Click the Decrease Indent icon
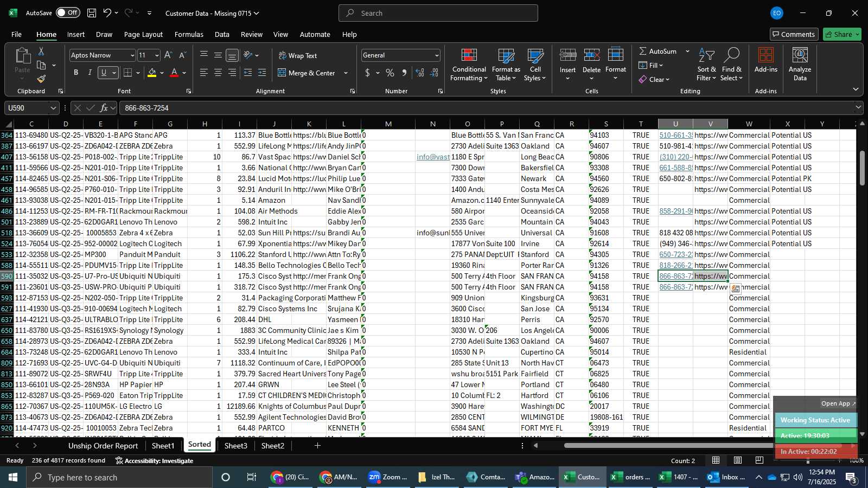 click(x=248, y=73)
